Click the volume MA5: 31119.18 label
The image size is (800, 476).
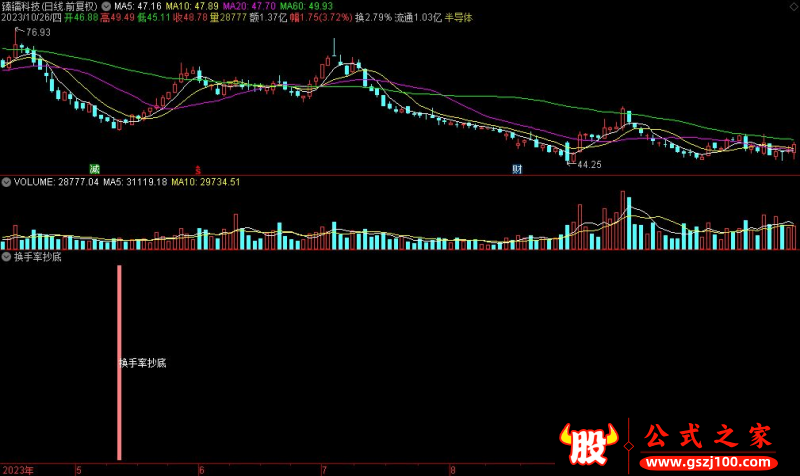(135, 182)
